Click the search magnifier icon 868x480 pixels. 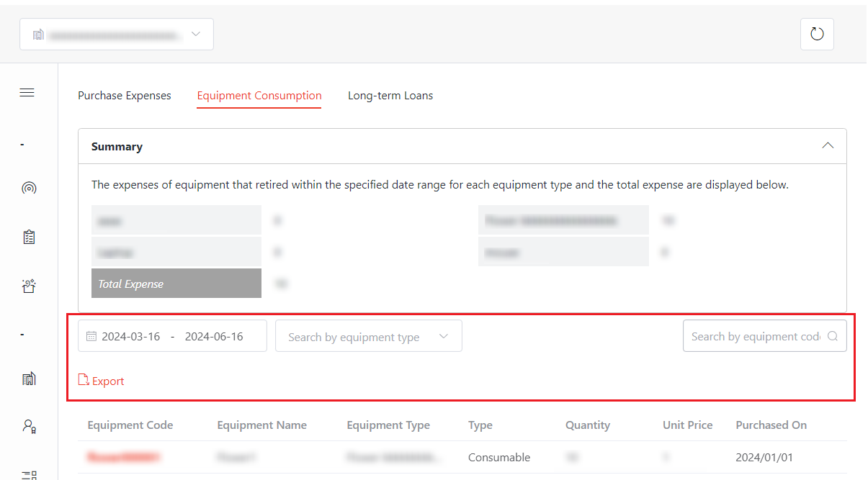coord(833,336)
